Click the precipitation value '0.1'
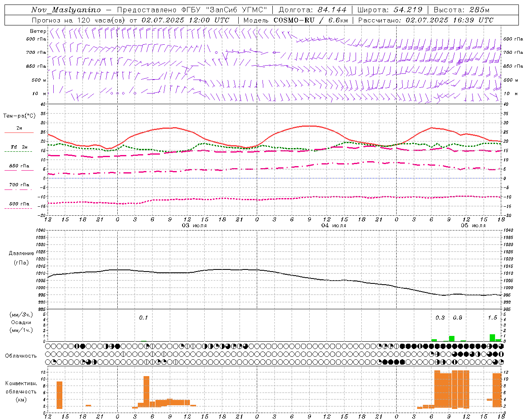The width and height of the screenshot is (525, 420). [143, 317]
